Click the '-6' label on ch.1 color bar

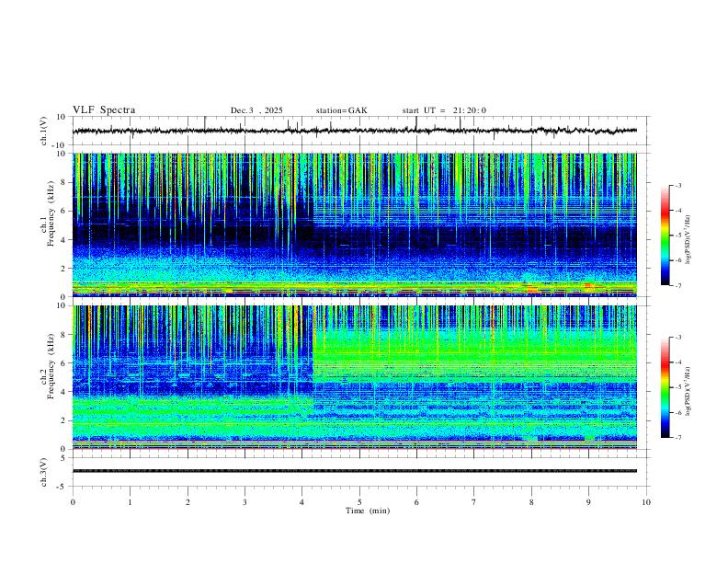coord(677,260)
